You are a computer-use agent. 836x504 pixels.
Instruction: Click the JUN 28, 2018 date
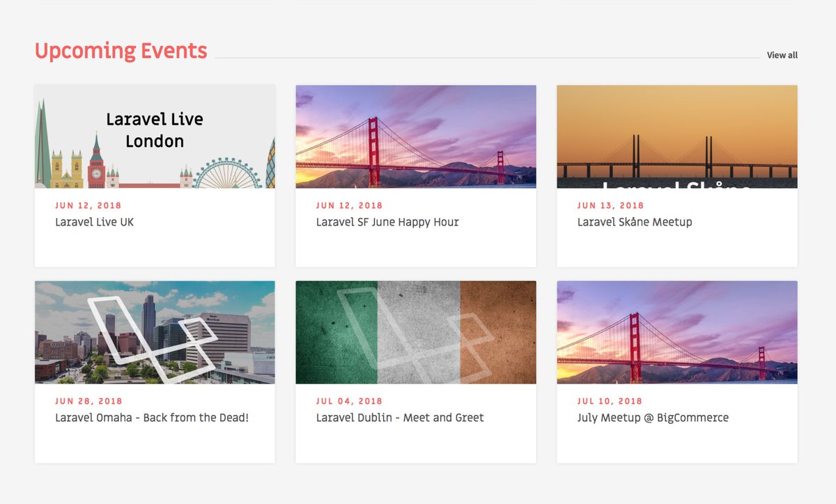click(88, 401)
